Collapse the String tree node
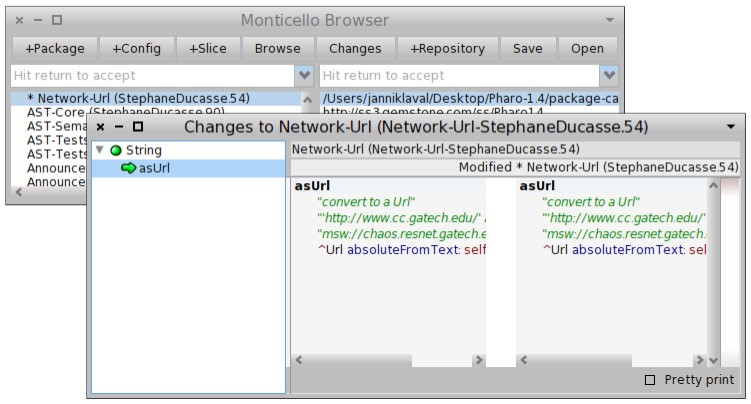The width and height of the screenshot is (751, 404). 99,150
